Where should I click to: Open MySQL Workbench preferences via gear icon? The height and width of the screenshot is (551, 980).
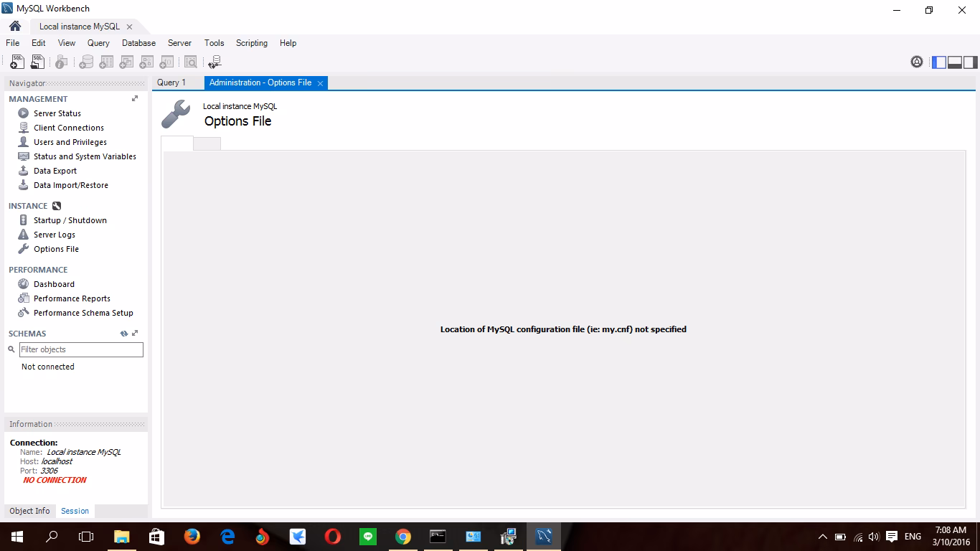coord(917,62)
